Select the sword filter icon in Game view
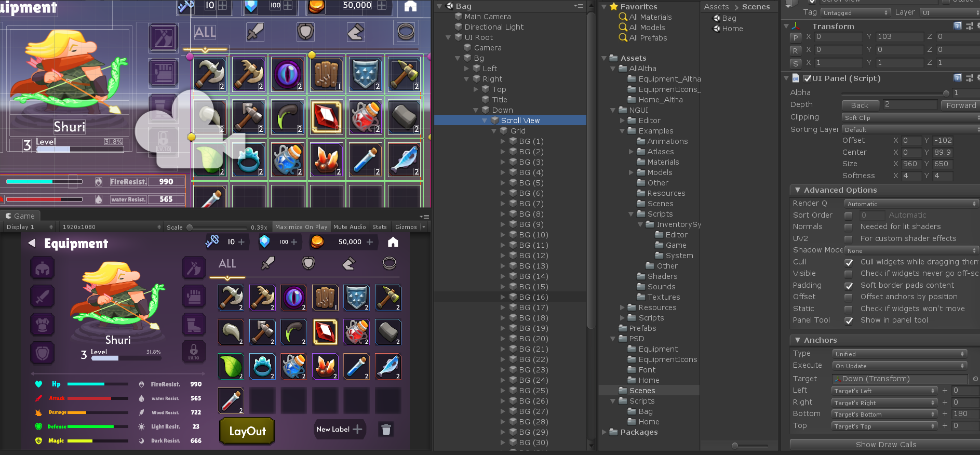The width and height of the screenshot is (980, 455). [268, 263]
